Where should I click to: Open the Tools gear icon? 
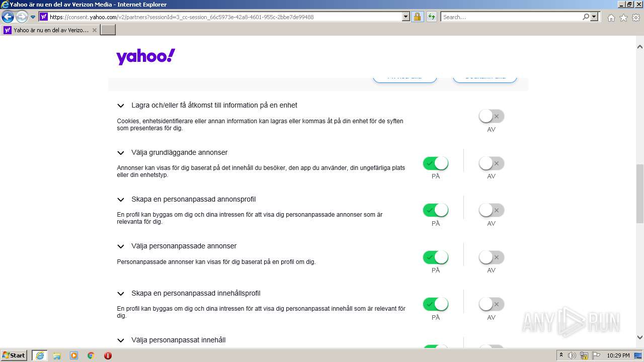pyautogui.click(x=636, y=18)
